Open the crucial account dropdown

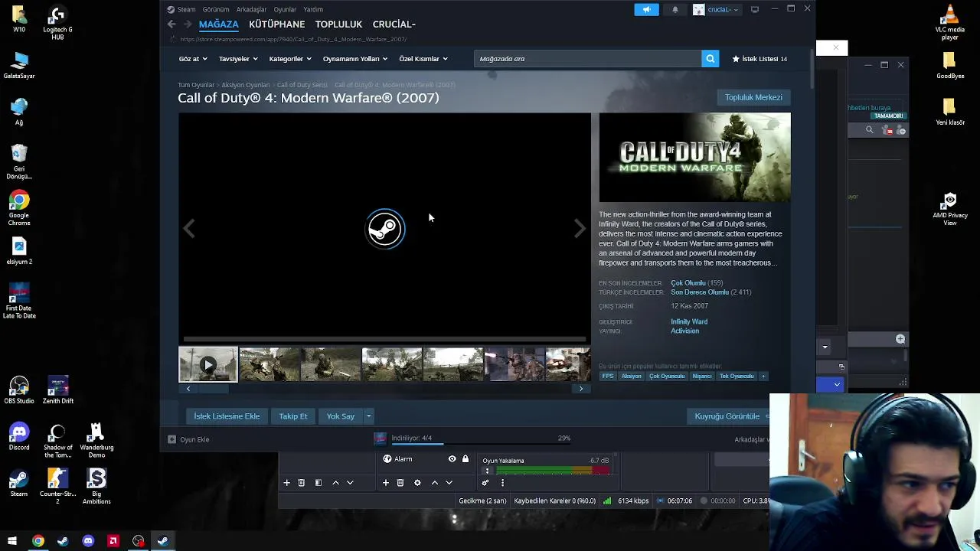point(717,9)
